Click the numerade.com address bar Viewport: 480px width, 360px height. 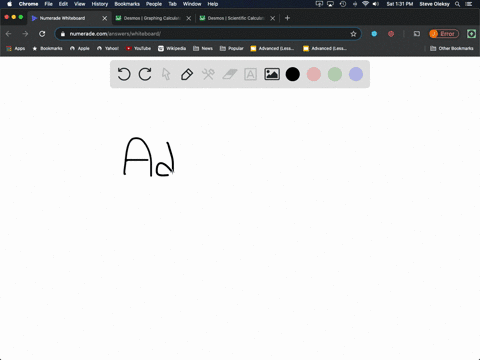click(x=208, y=34)
